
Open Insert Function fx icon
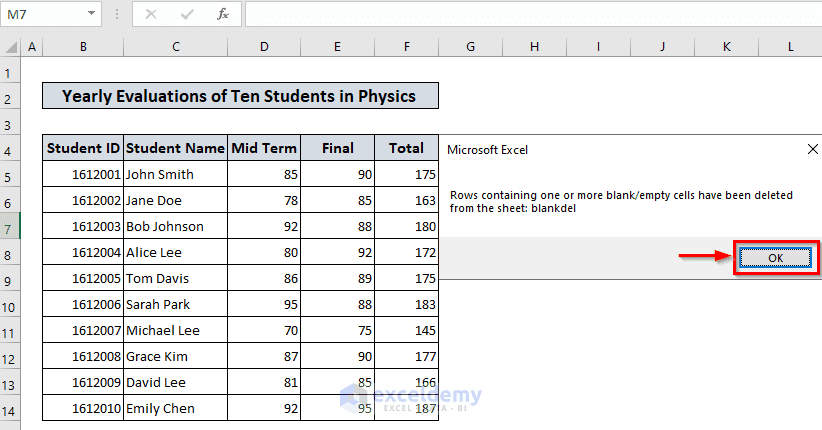point(223,14)
